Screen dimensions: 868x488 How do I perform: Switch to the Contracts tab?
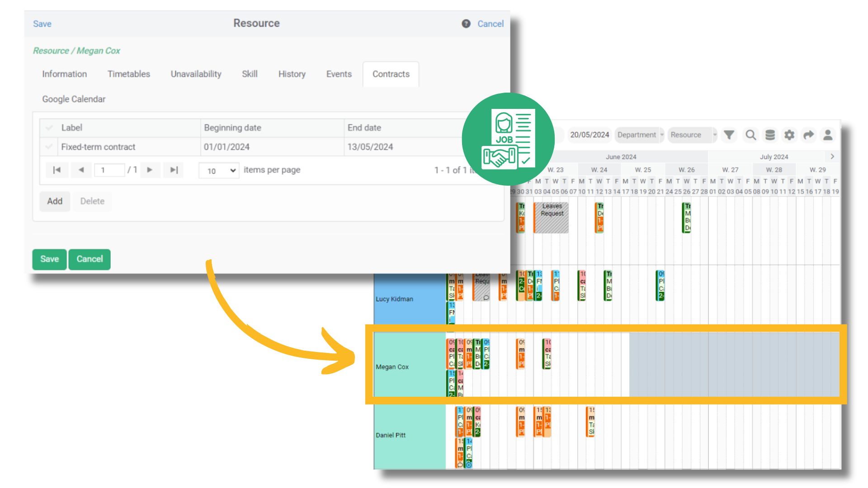click(x=391, y=74)
